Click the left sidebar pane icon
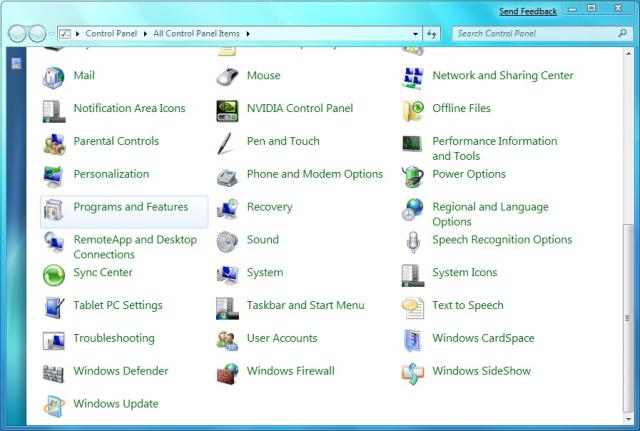The height and width of the screenshot is (431, 640). click(x=16, y=63)
